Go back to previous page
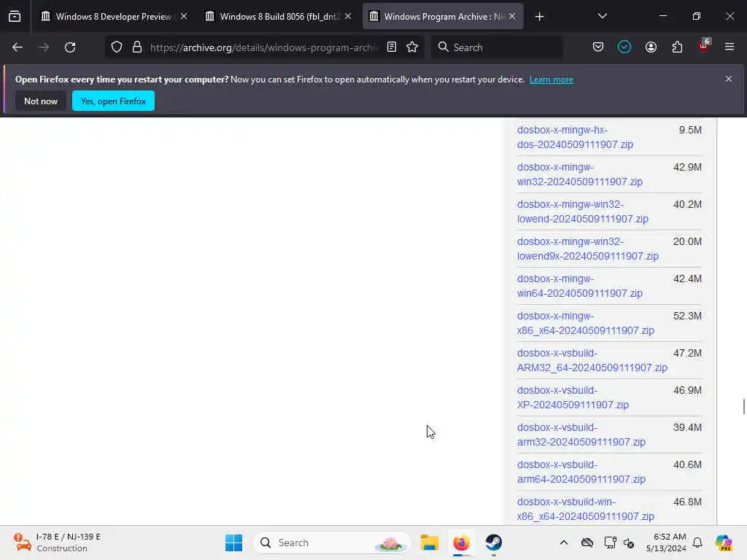The image size is (747, 560). coord(18,47)
